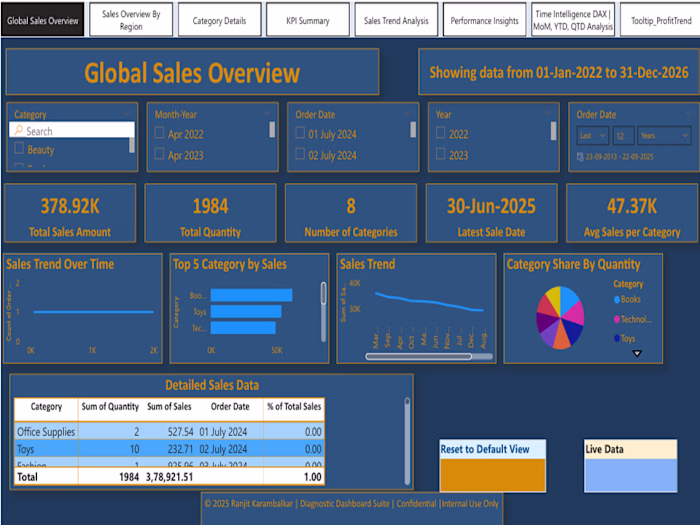The width and height of the screenshot is (700, 525).
Task: Open the Sales Trend Analysis tab
Action: click(x=396, y=20)
